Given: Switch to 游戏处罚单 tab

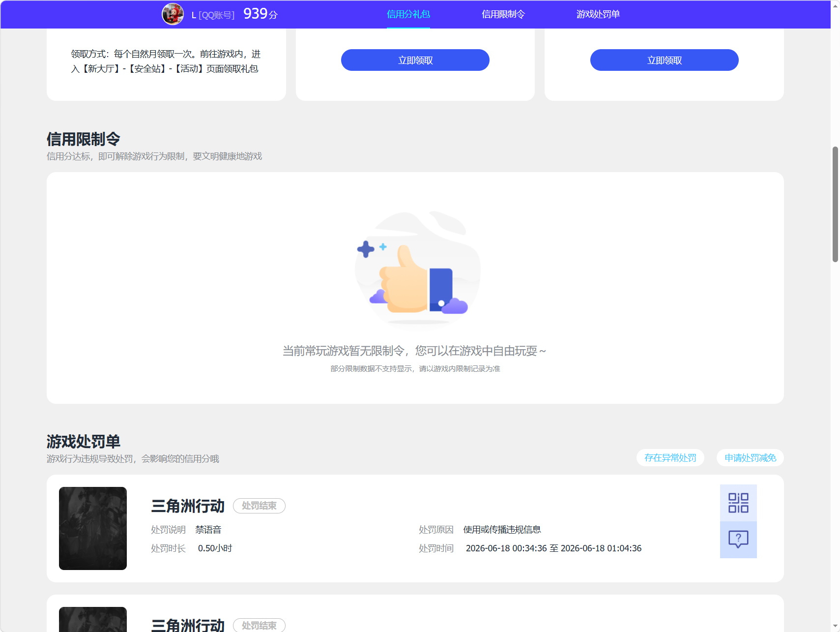Looking at the screenshot, I should [598, 14].
